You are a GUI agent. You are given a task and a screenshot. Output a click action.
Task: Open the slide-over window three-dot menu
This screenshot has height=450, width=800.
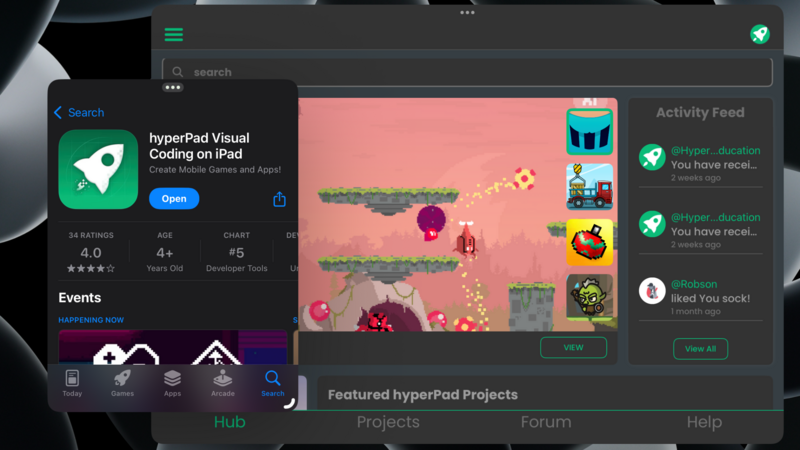pyautogui.click(x=172, y=87)
